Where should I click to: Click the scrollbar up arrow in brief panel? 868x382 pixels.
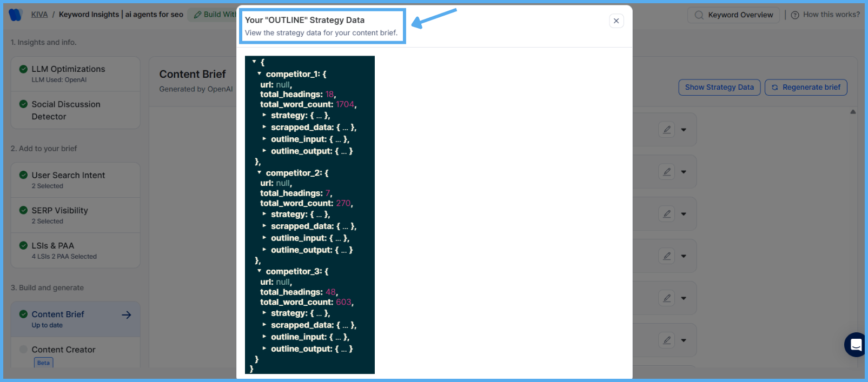(853, 112)
